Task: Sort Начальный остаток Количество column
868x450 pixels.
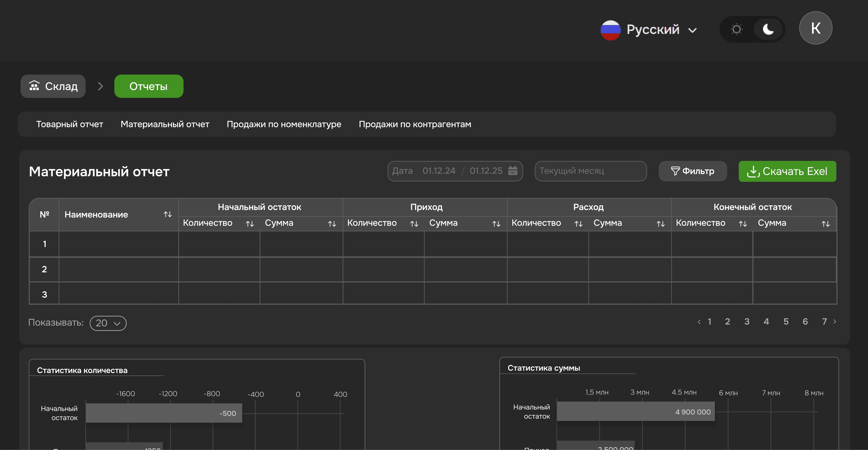Action: coord(250,224)
